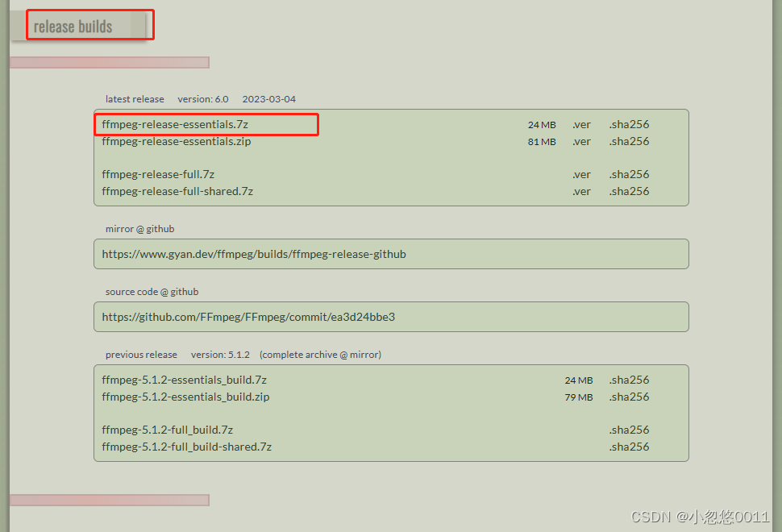This screenshot has height=532, width=782.
Task: Click the release builds section heading
Action: (73, 27)
